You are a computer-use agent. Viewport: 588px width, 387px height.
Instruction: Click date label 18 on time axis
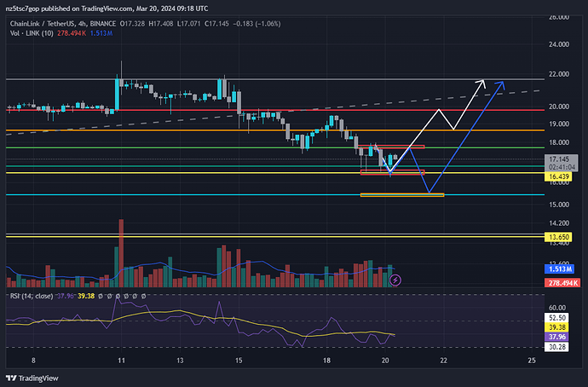[327, 361]
